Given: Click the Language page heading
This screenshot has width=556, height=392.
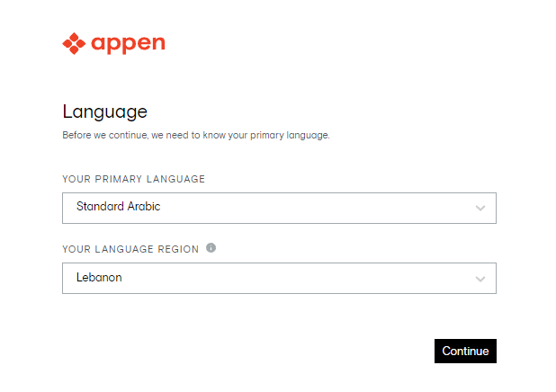Looking at the screenshot, I should tap(104, 112).
